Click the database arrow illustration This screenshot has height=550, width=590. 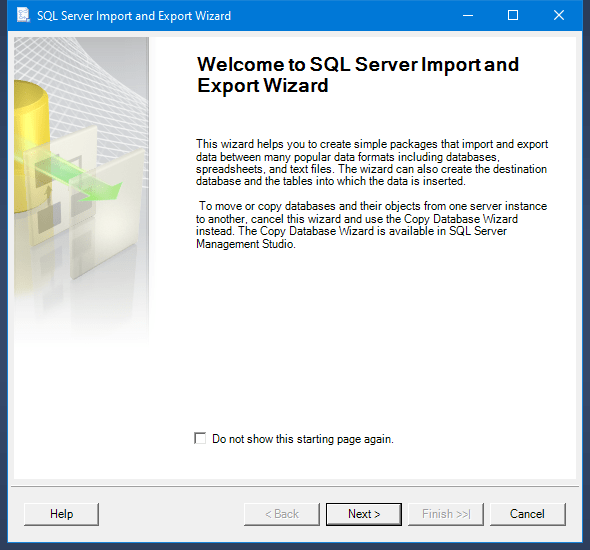click(81, 190)
